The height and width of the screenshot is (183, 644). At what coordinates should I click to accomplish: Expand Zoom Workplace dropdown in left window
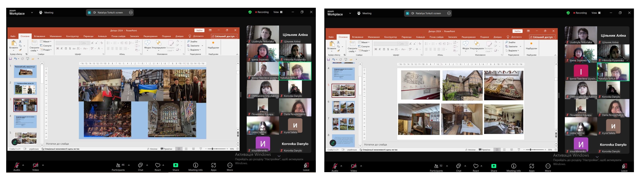(32, 13)
